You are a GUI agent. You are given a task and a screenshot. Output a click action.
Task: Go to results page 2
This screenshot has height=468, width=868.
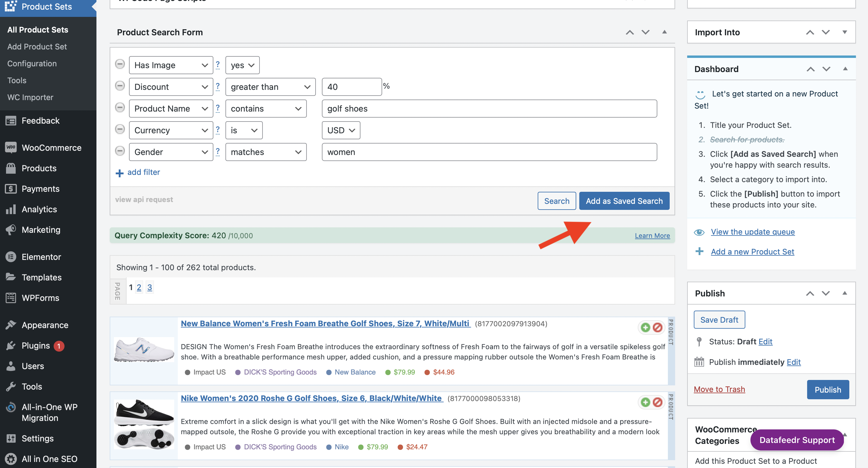[139, 287]
